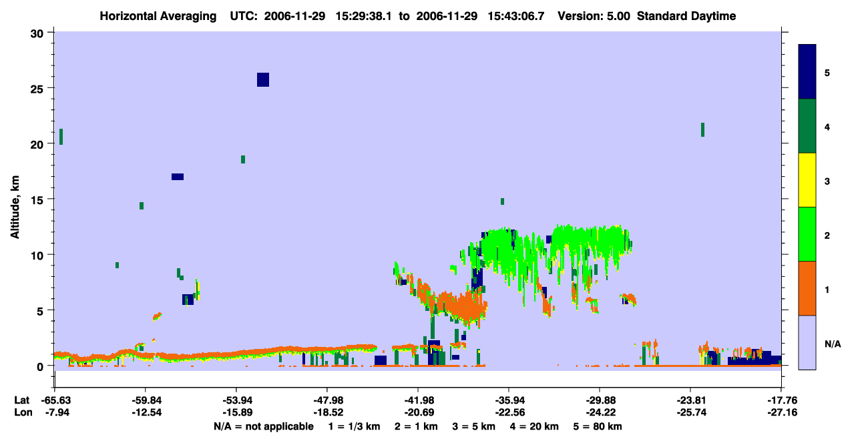Click the 'Lat' row label
This screenshot has height=445, width=868.
coord(21,400)
